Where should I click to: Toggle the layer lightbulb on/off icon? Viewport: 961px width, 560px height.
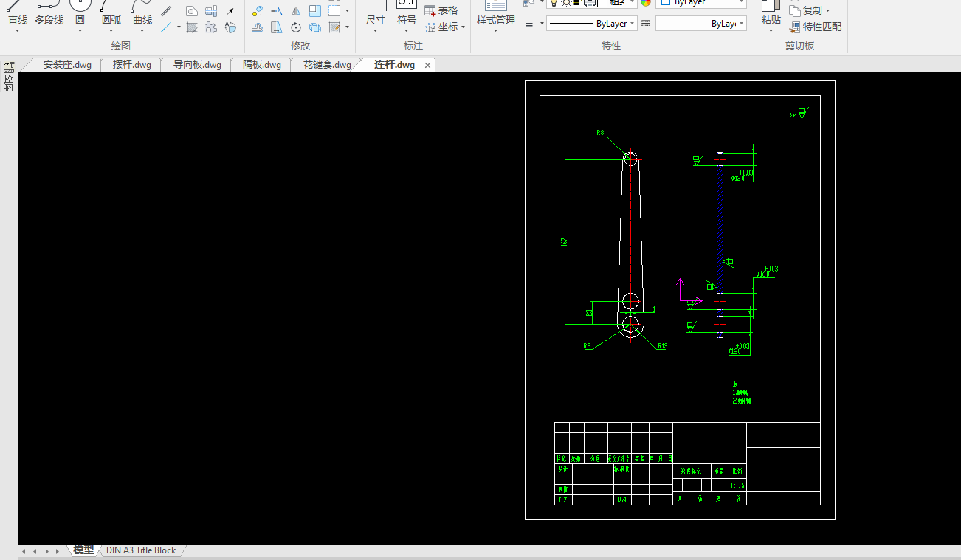click(553, 3)
